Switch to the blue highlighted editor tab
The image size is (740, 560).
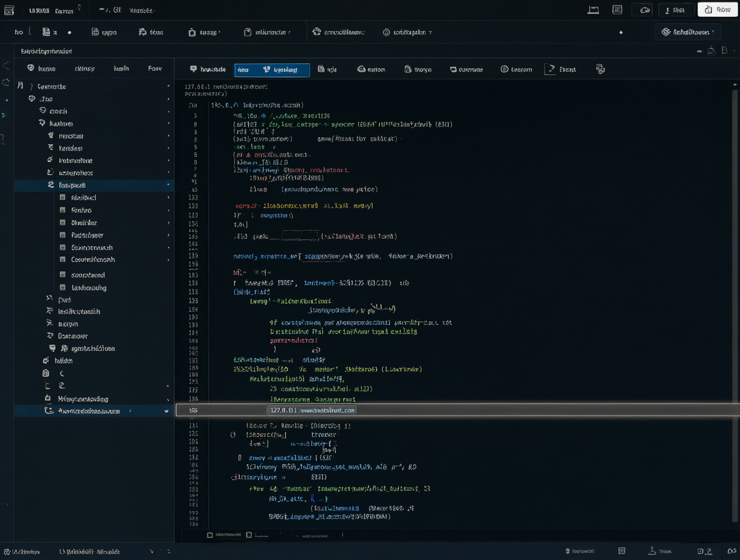tap(272, 70)
